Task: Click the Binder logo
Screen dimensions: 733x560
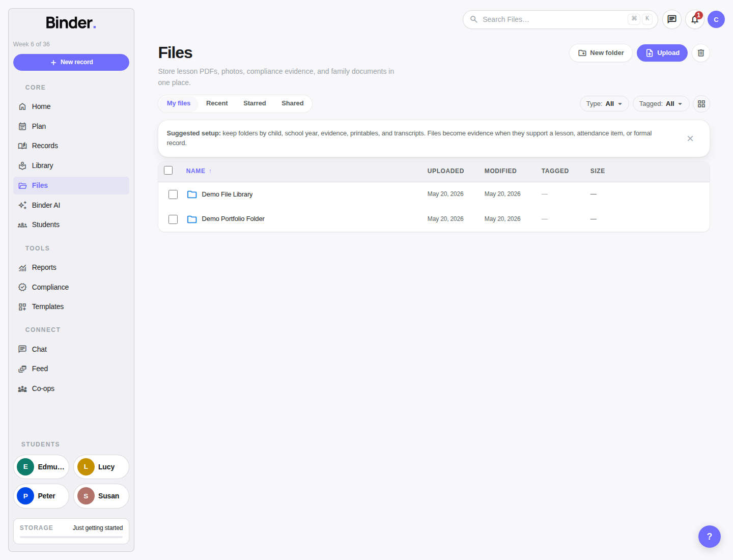Action: pyautogui.click(x=71, y=22)
